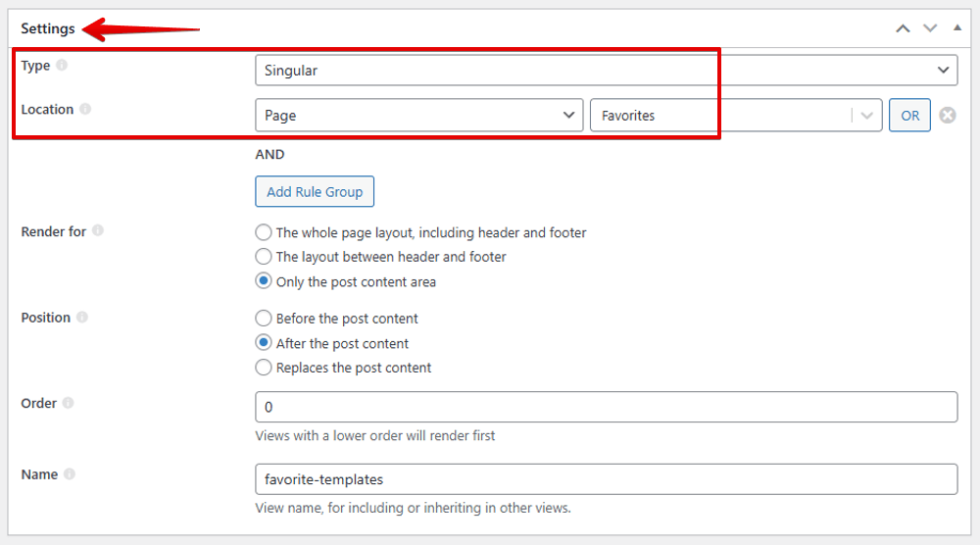Open the Type dropdown showing Singular
The image size is (980, 545).
[607, 70]
